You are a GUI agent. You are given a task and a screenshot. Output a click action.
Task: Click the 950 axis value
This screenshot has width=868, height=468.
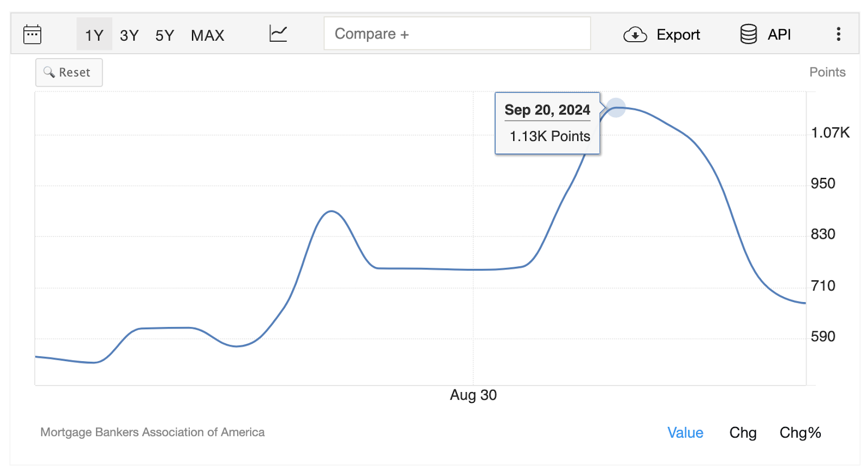[x=823, y=183]
